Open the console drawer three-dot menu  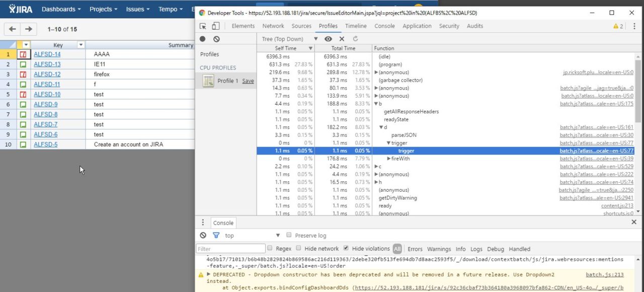click(x=203, y=223)
